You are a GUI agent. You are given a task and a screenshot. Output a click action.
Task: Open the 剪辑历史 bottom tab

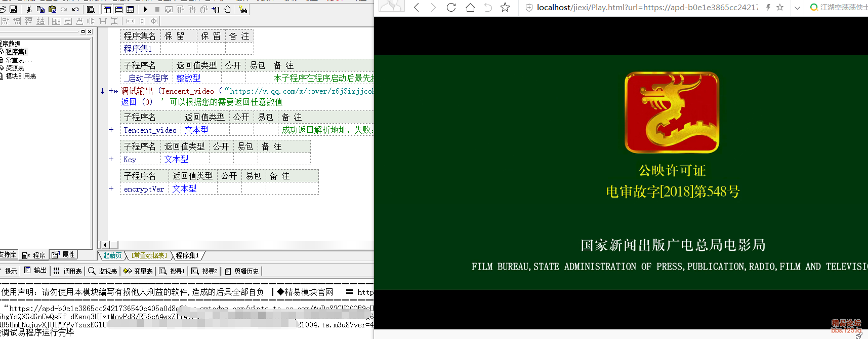pos(242,271)
